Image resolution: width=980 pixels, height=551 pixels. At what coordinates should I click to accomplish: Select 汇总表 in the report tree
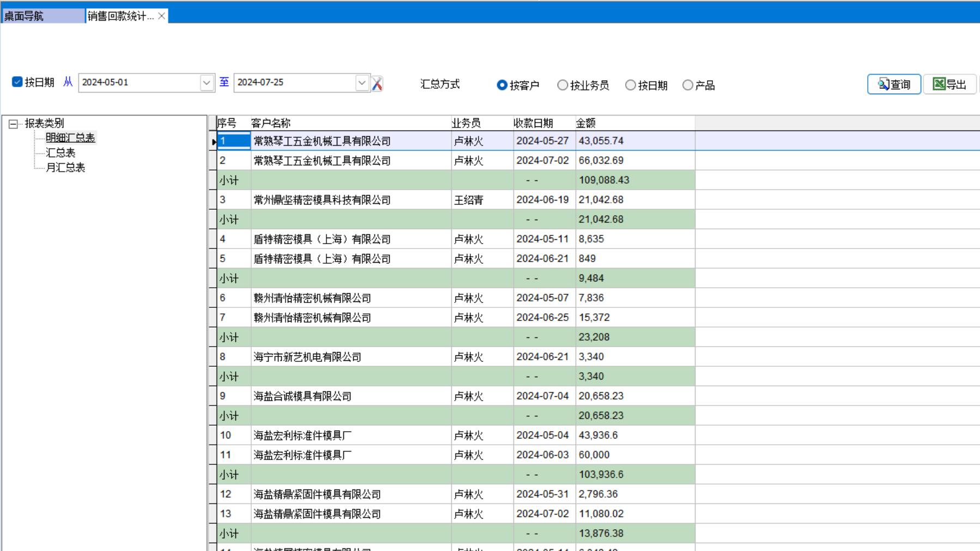61,153
